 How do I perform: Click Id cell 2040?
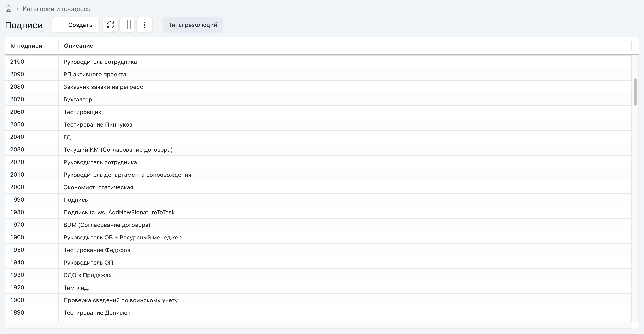pyautogui.click(x=32, y=137)
